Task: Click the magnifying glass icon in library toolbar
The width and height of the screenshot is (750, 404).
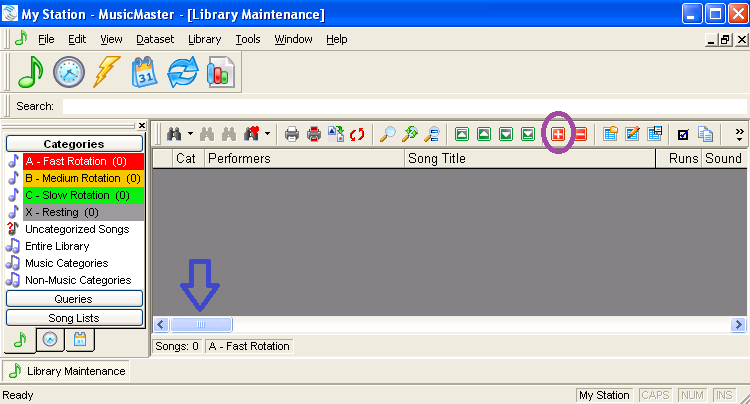Action: pos(388,134)
